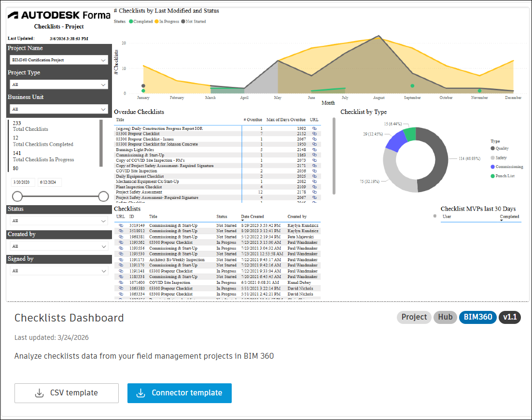The image size is (532, 420).
Task: Open URL link for Prepour Checklist for Johnson Concrete
Action: 314,144
